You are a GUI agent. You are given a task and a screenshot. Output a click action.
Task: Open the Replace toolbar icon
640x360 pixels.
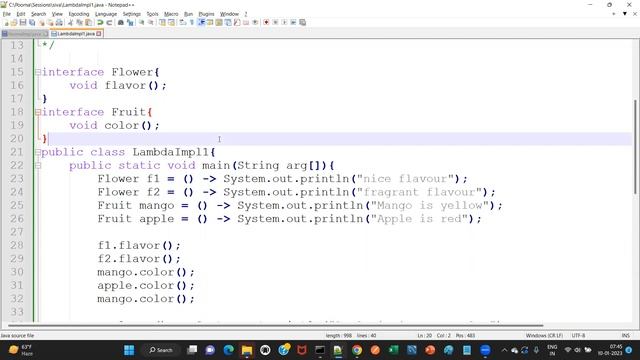[x=130, y=22]
